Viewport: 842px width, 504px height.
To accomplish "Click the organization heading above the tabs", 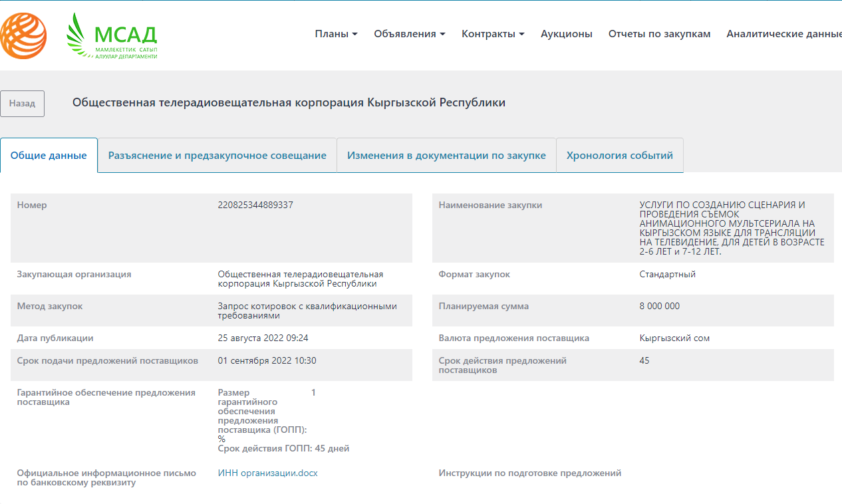I will [x=289, y=103].
